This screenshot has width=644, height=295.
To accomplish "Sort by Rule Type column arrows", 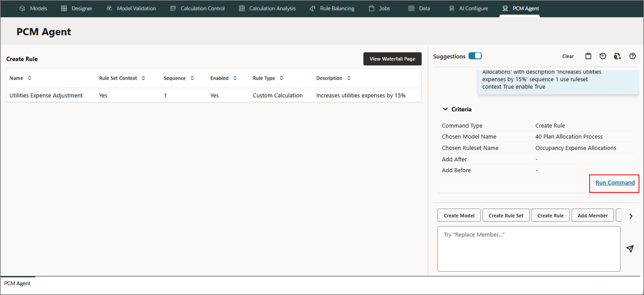I will tap(281, 78).
